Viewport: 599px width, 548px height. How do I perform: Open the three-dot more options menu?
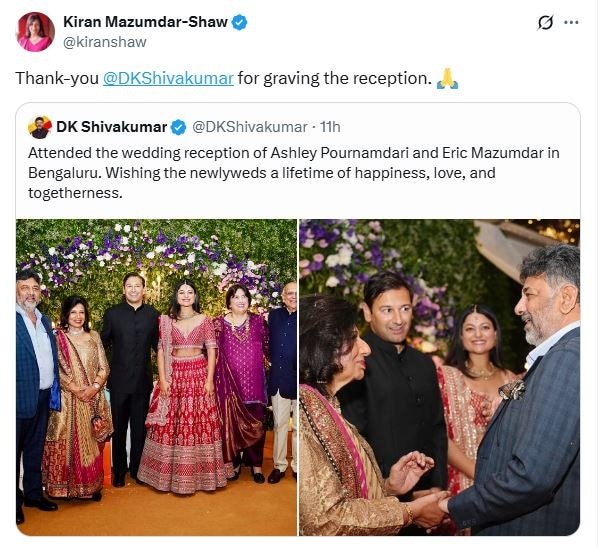coord(571,23)
